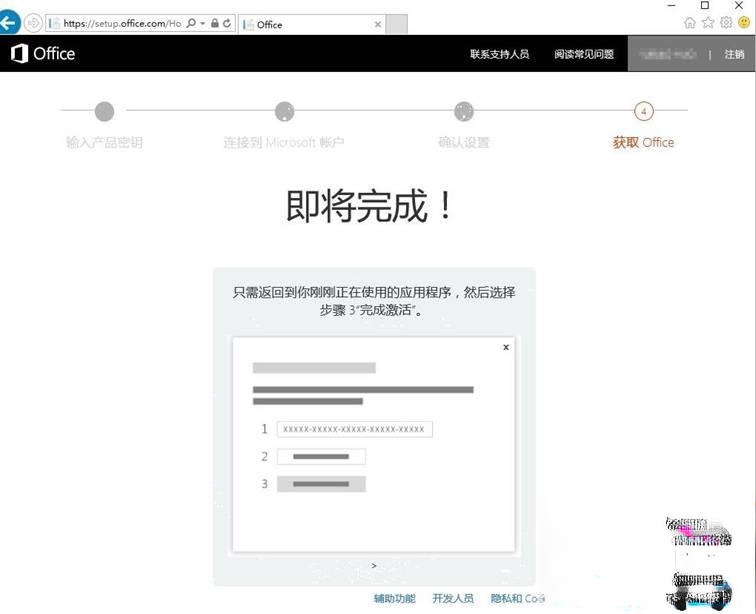Click the next arrow below the illustration
The width and height of the screenshot is (756, 614).
point(374,566)
